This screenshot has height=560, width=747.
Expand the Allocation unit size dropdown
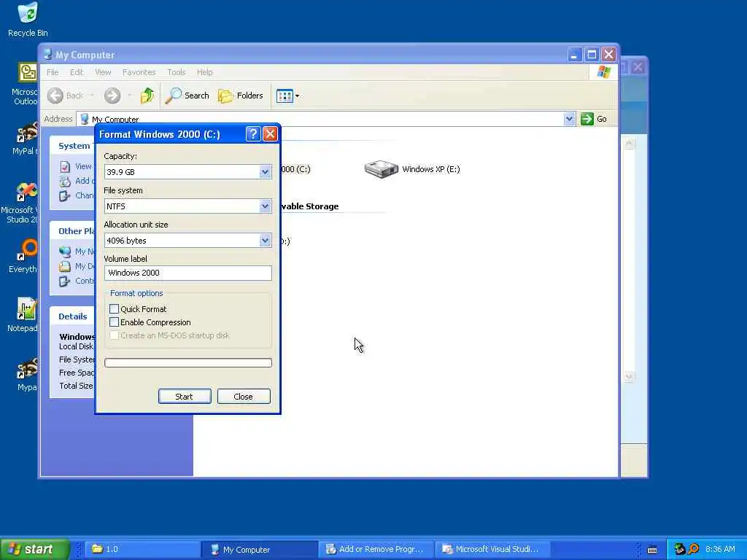[265, 241]
